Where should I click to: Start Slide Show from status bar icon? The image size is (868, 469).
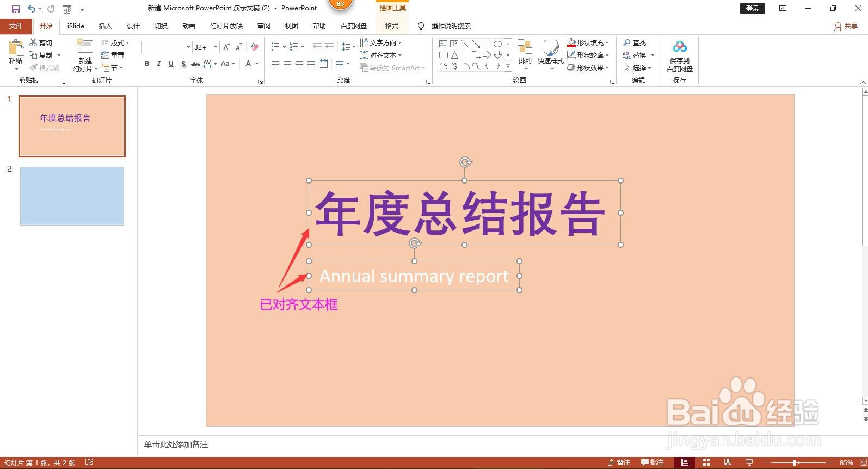[749, 462]
